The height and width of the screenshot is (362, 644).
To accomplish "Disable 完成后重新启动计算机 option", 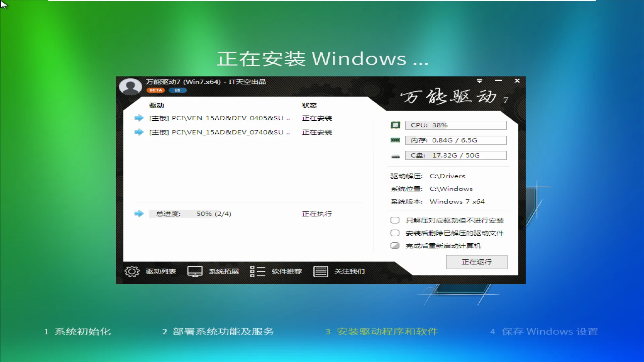I will [395, 245].
